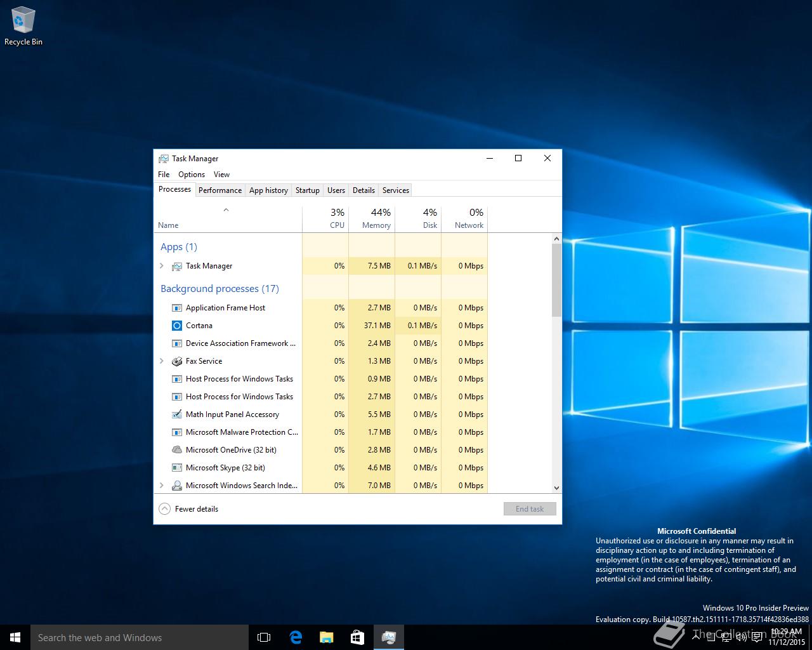This screenshot has height=650, width=812.
Task: Open the Store from the taskbar
Action: 358,637
